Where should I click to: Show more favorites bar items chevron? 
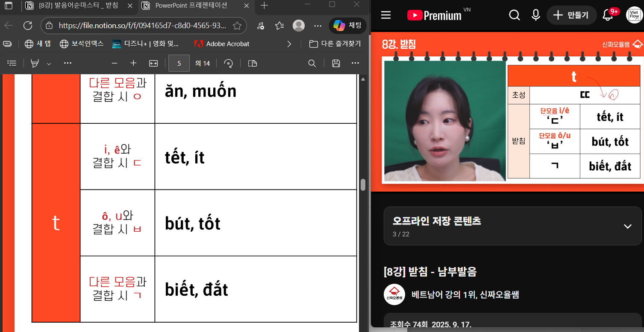(x=289, y=44)
